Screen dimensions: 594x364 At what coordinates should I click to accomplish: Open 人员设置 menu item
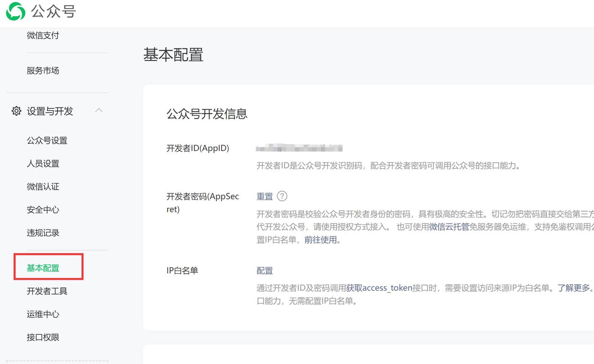click(43, 164)
